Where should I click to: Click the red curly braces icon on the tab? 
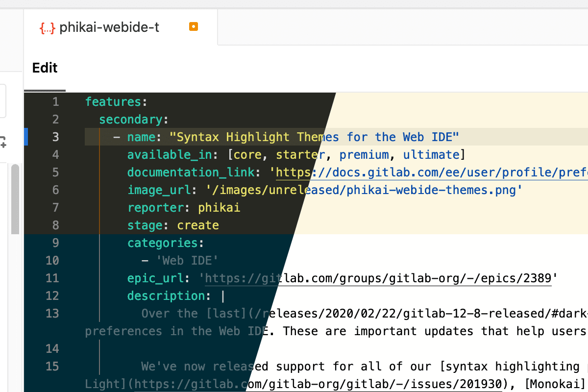(x=47, y=27)
